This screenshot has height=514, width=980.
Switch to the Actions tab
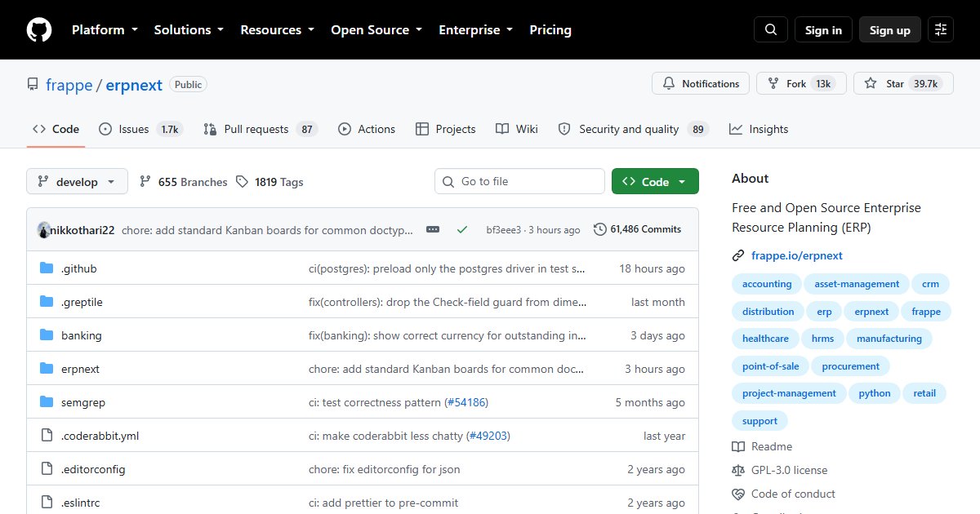367,129
